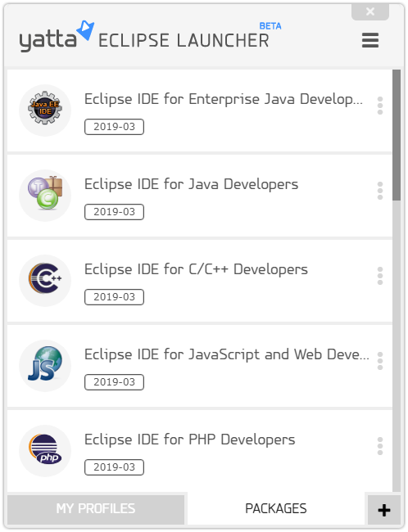
Task: Click version 2019-03 under JavaScript and Web
Action: 114,382
